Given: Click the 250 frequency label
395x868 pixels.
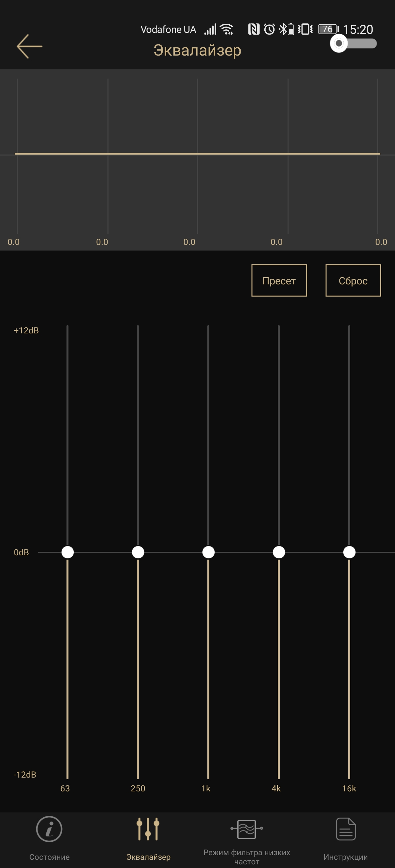Looking at the screenshot, I should [138, 788].
